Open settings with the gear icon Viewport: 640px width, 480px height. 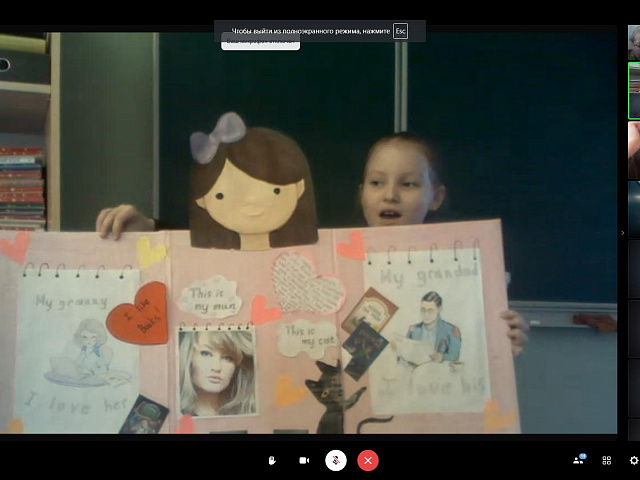633,460
